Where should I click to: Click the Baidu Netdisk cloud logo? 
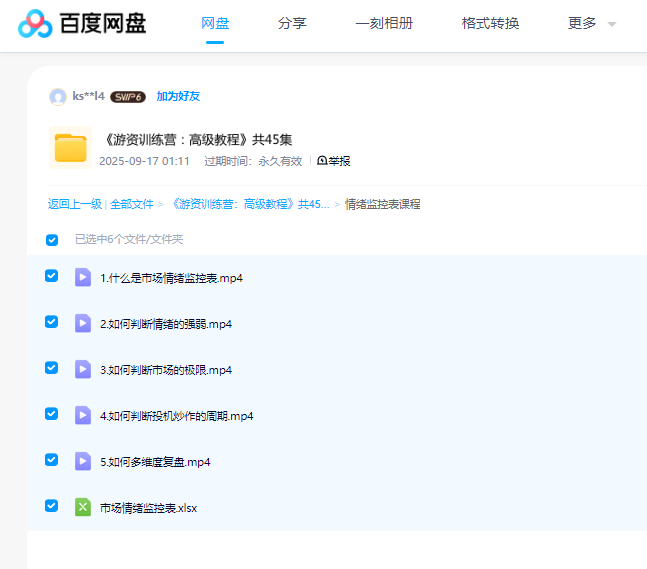tap(36, 24)
